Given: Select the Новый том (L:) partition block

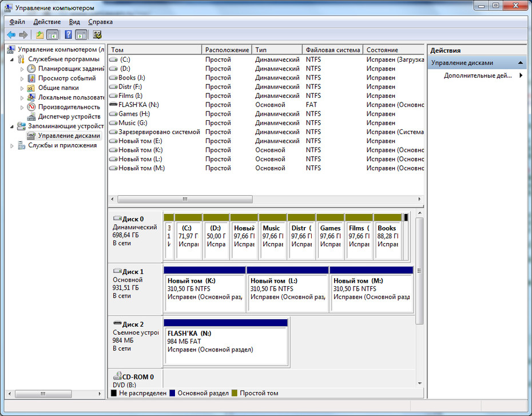Looking at the screenshot, I should pos(287,289).
